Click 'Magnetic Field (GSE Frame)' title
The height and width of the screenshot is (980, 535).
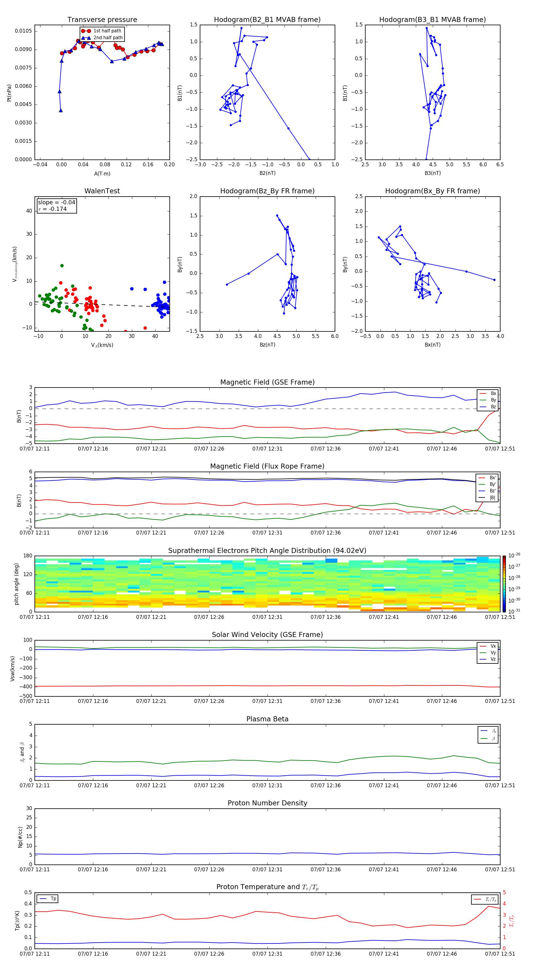[267, 382]
